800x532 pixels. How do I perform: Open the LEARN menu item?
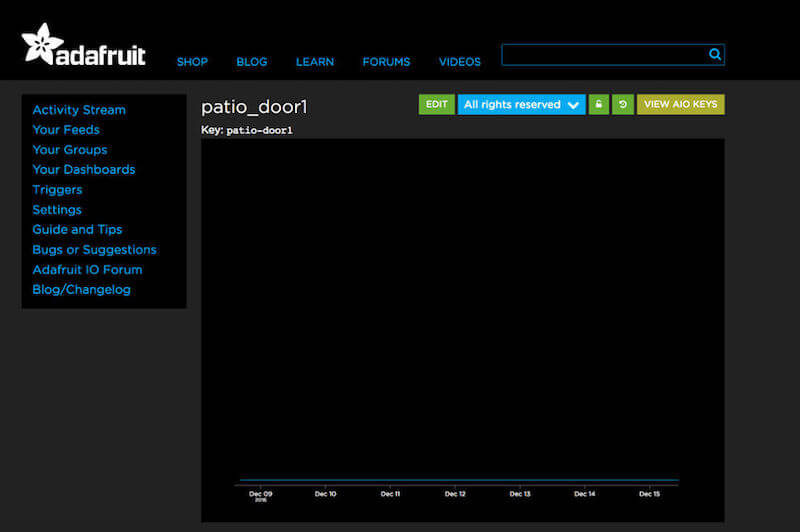pyautogui.click(x=315, y=62)
